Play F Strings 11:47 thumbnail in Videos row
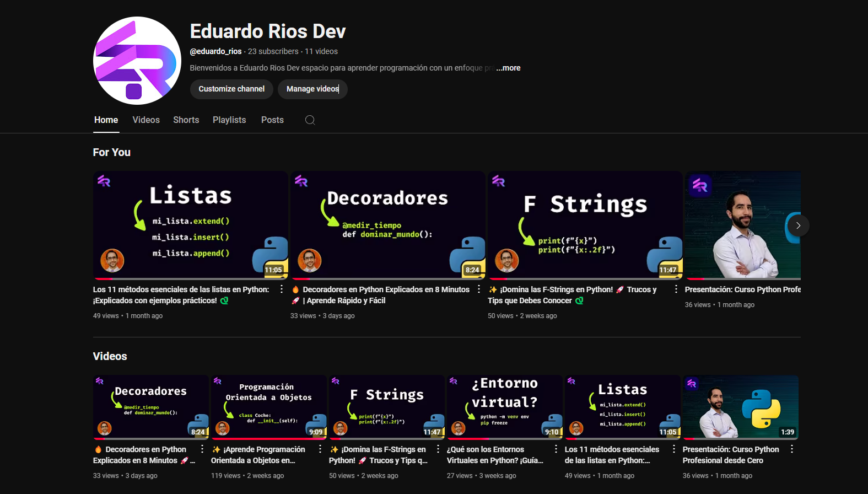Screen dimensions: 868x494 click(387, 407)
